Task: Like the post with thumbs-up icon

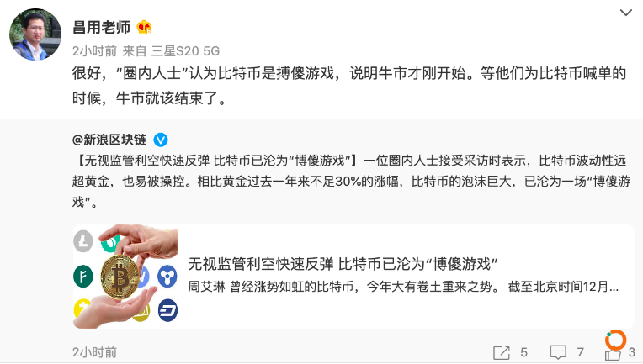Action: (x=613, y=353)
